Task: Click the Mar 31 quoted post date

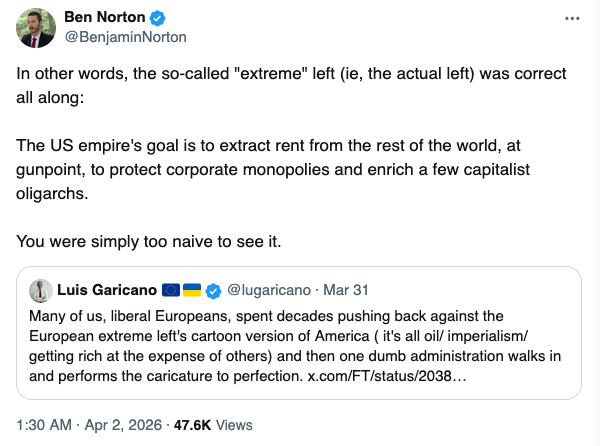Action: tap(347, 291)
